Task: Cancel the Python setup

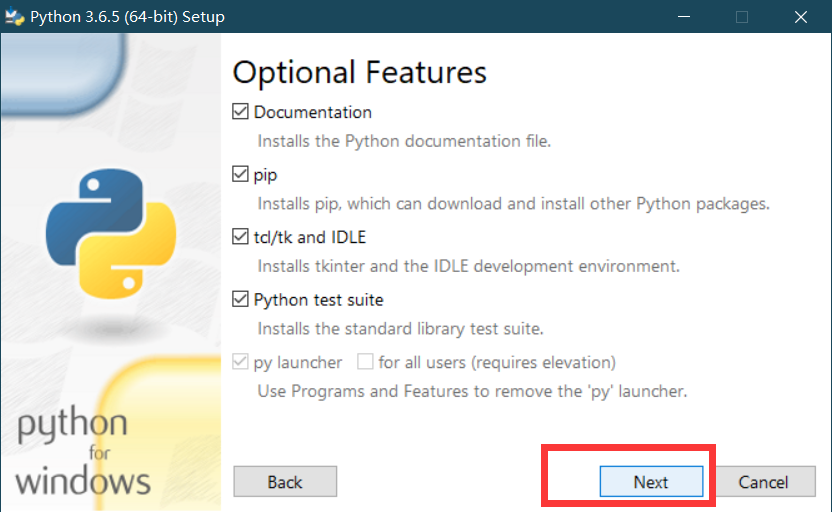Action: click(763, 482)
